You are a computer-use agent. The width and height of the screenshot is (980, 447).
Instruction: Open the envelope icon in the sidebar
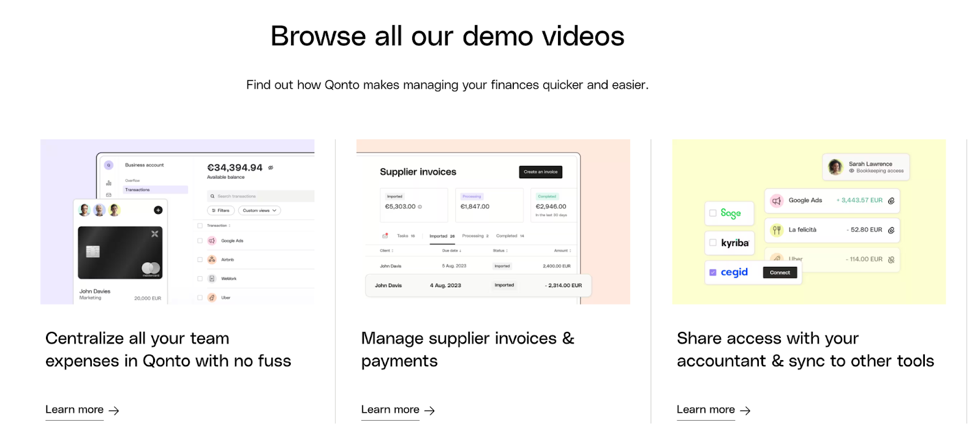[108, 195]
